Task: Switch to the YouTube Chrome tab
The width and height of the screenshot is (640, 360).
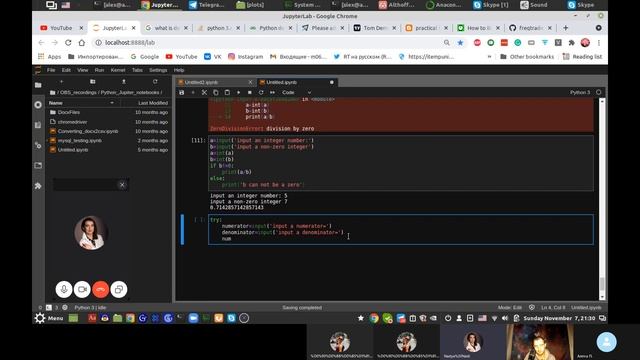Action: (61, 28)
